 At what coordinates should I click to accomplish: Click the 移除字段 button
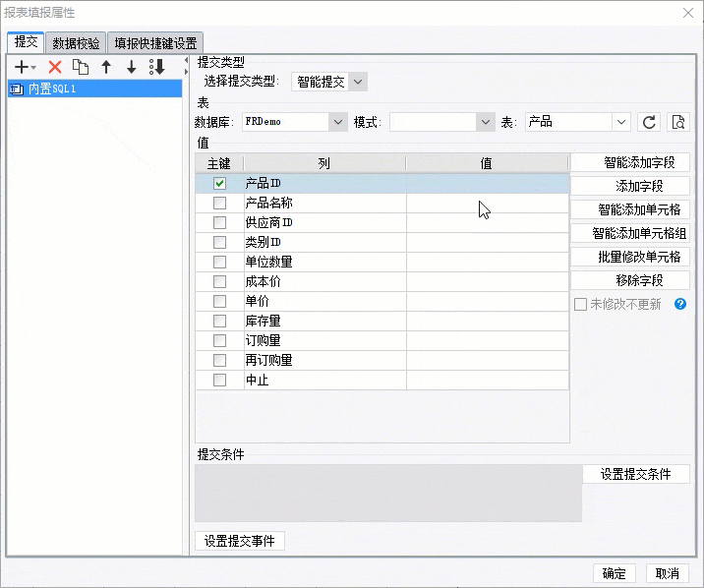pyautogui.click(x=630, y=280)
